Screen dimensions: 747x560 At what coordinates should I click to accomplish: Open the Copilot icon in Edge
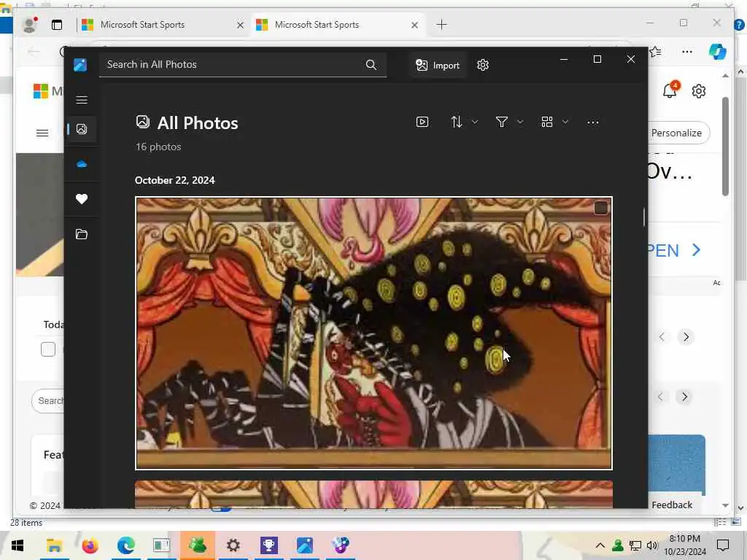point(718,52)
